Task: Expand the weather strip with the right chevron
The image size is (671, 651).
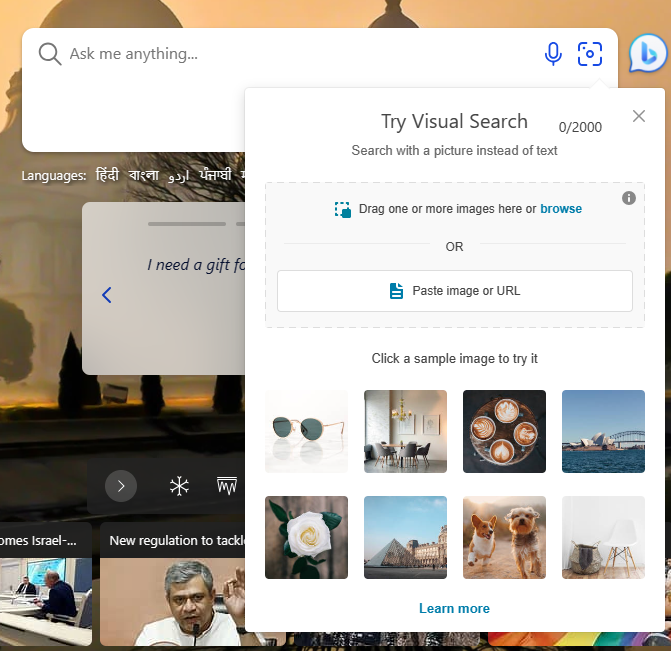Action: pos(121,486)
